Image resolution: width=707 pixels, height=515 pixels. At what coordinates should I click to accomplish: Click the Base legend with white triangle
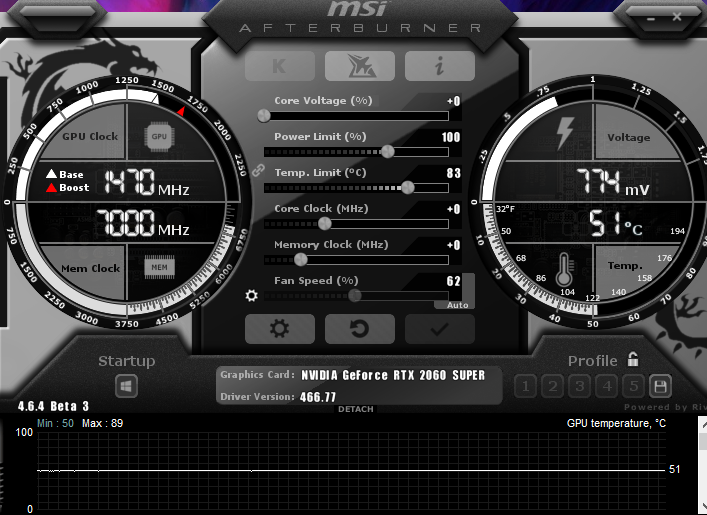64,174
